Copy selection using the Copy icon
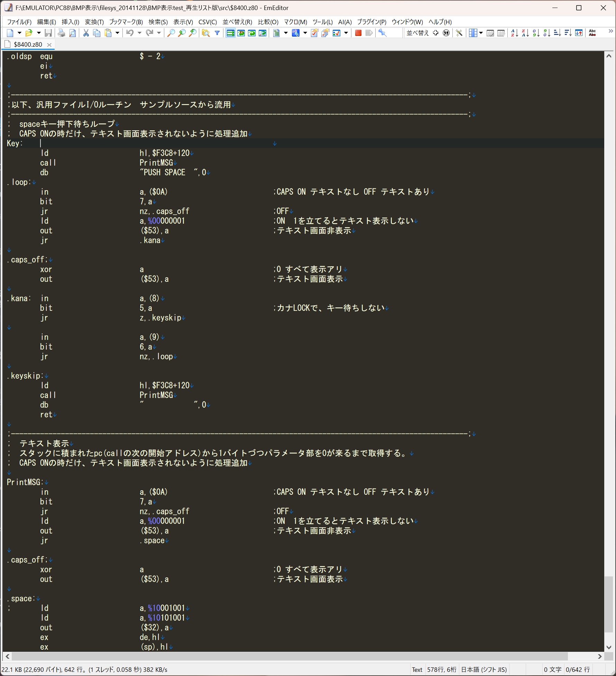Viewport: 616px width, 676px height. (97, 33)
